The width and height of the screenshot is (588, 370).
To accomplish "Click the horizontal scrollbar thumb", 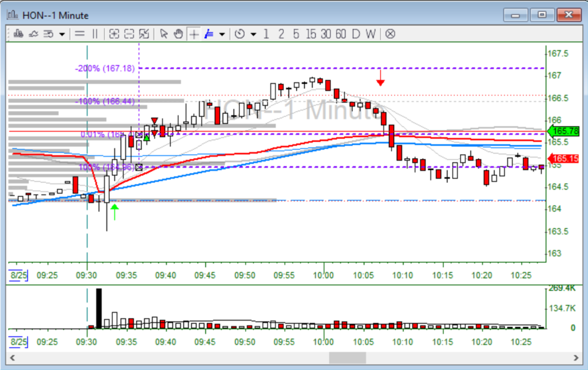I will tap(347, 357).
